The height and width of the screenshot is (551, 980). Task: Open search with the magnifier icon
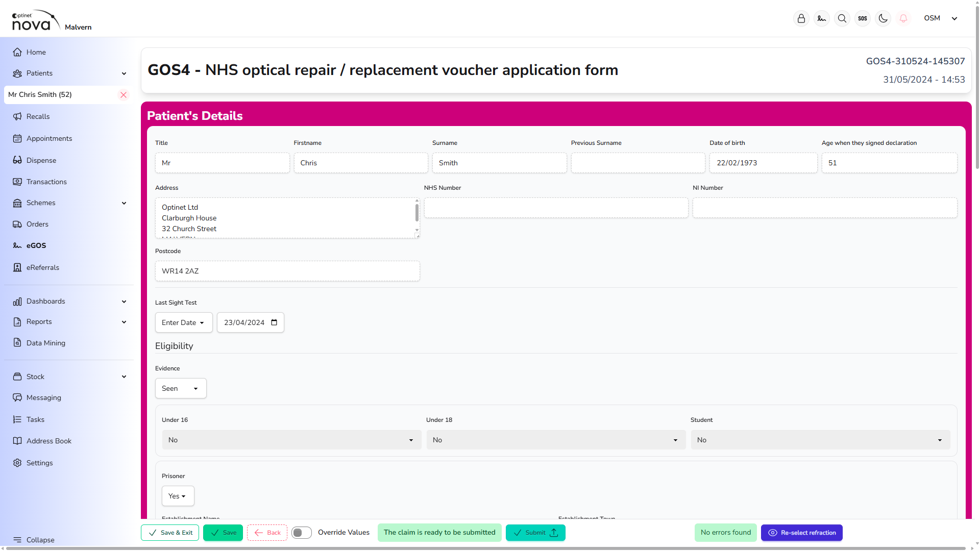842,18
